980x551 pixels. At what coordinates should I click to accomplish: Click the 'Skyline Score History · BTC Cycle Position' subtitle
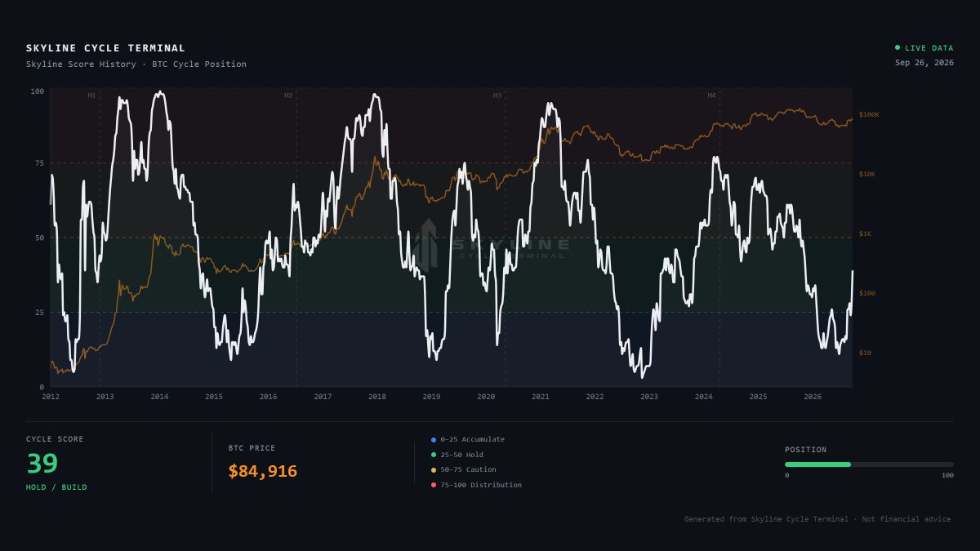(x=136, y=64)
